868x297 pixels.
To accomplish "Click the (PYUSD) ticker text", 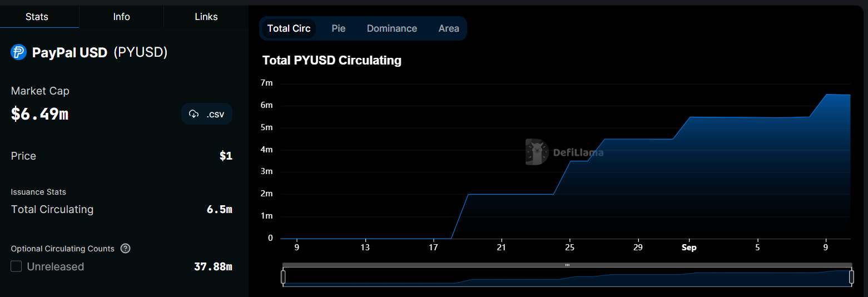I will (141, 52).
